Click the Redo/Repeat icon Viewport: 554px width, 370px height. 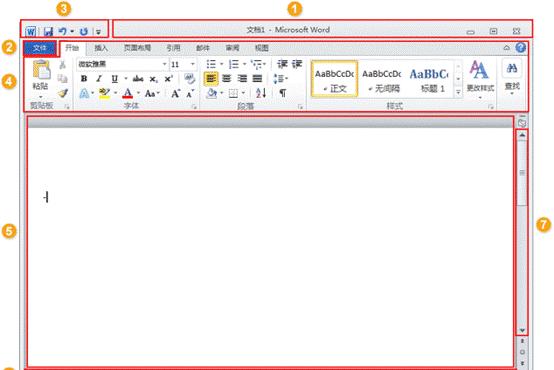(84, 32)
